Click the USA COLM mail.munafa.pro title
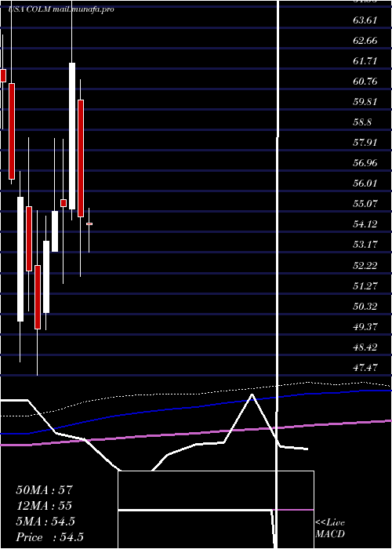The image size is (392, 549). pyautogui.click(x=61, y=9)
